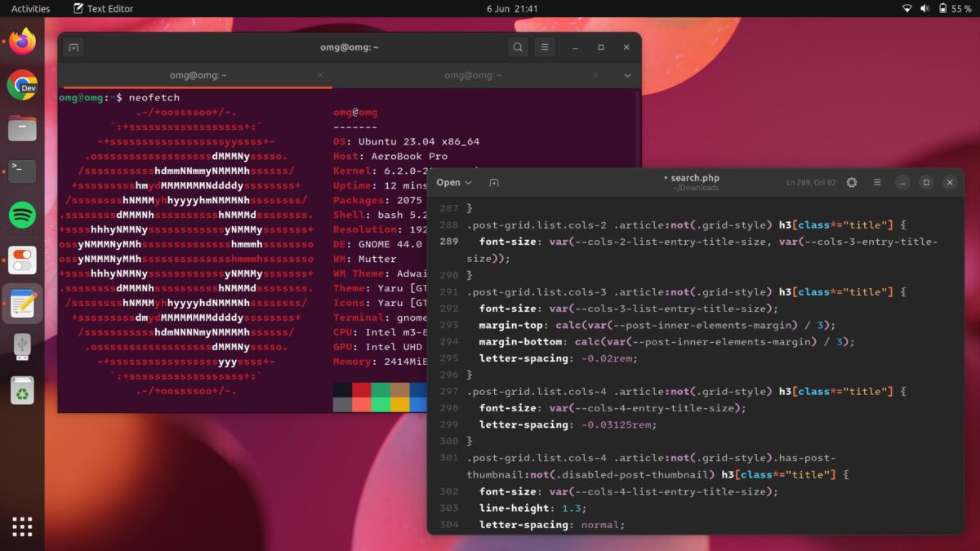Open system status menu with battery
This screenshot has width=980, height=551.
click(937, 8)
